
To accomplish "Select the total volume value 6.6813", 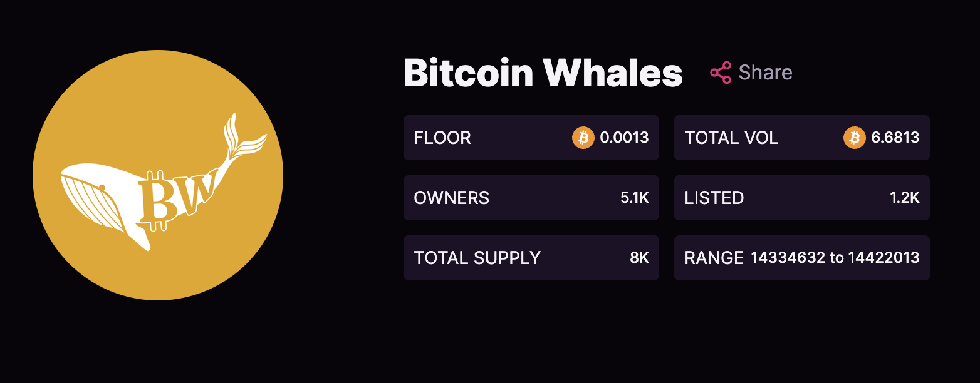I will point(895,138).
